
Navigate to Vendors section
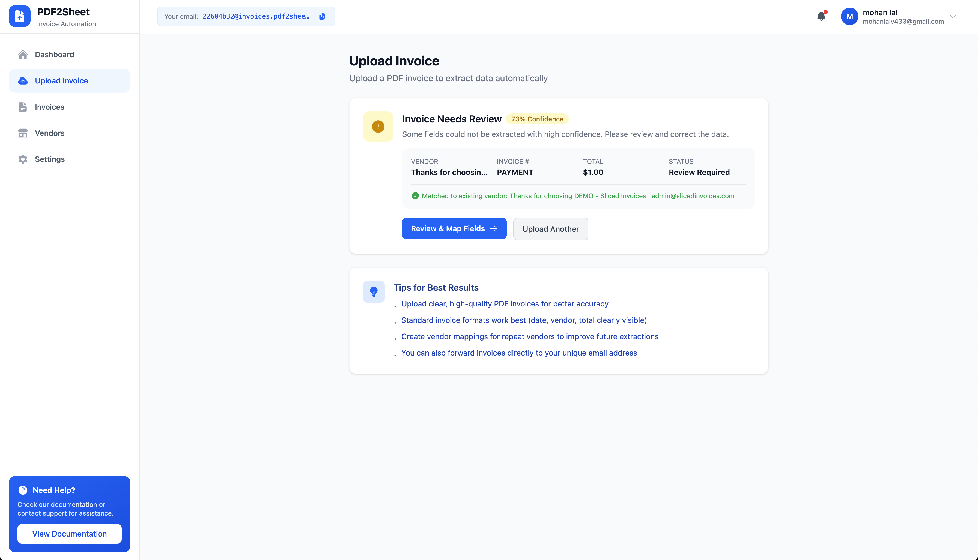pos(50,133)
